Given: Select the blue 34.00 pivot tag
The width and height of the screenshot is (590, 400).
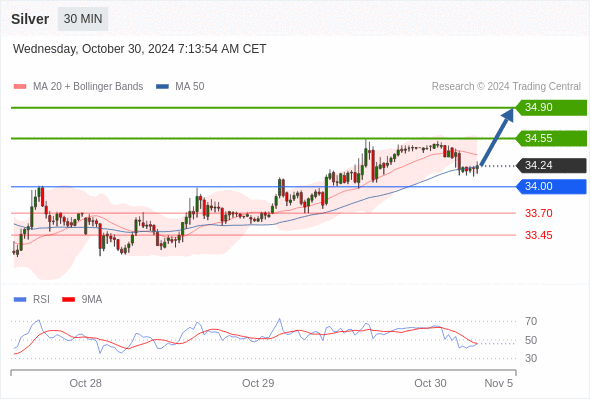Looking at the screenshot, I should click(x=551, y=187).
